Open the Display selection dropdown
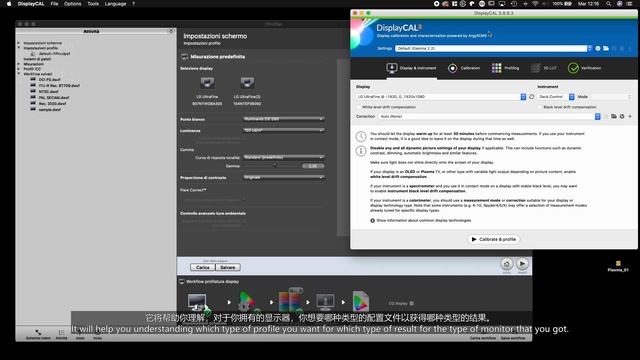 click(441, 97)
